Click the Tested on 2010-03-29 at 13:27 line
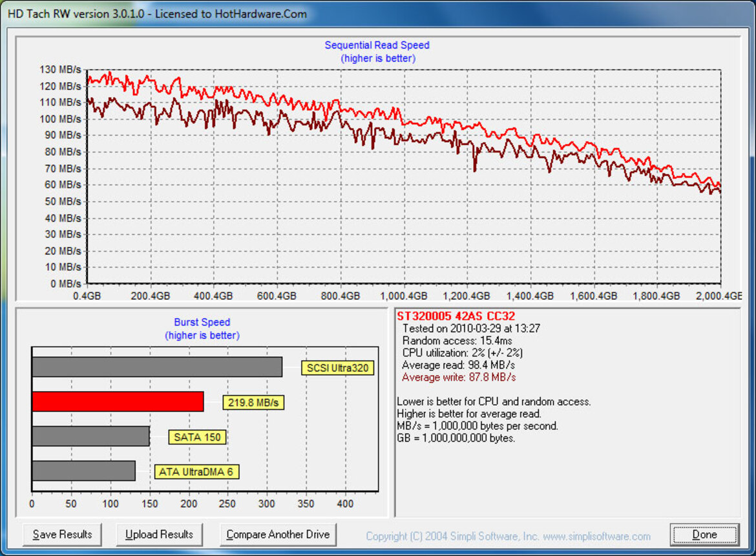Viewport: 756px width, 556px height. point(471,328)
